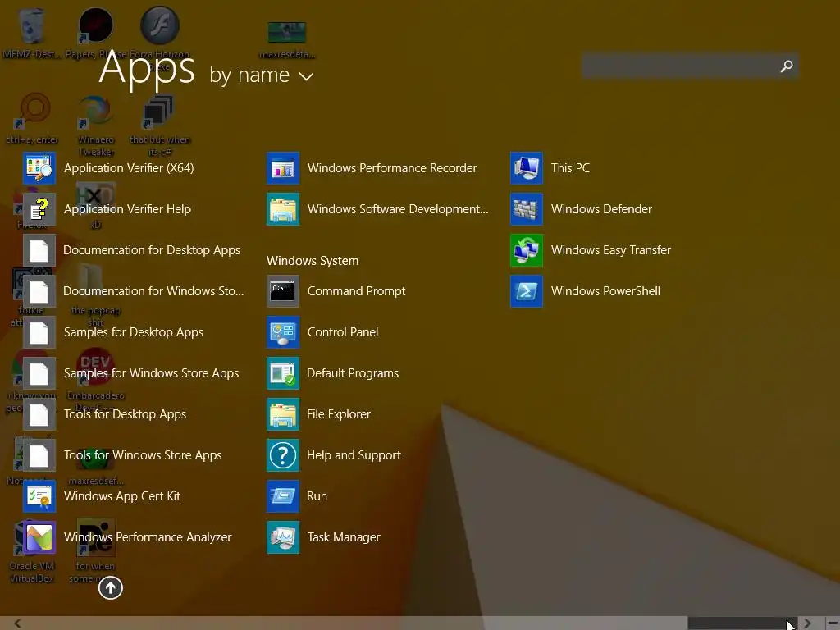
Task: Open the This PC icon
Action: 527,168
